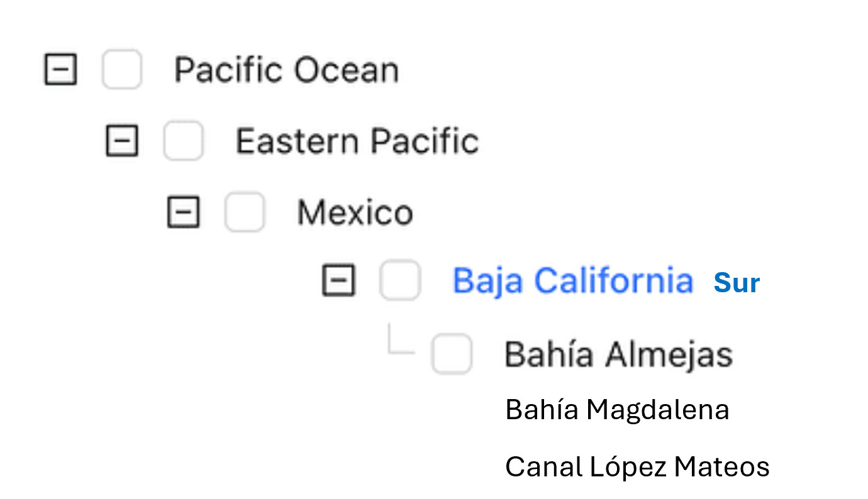Tick the Eastern Pacific checkbox

tap(183, 140)
